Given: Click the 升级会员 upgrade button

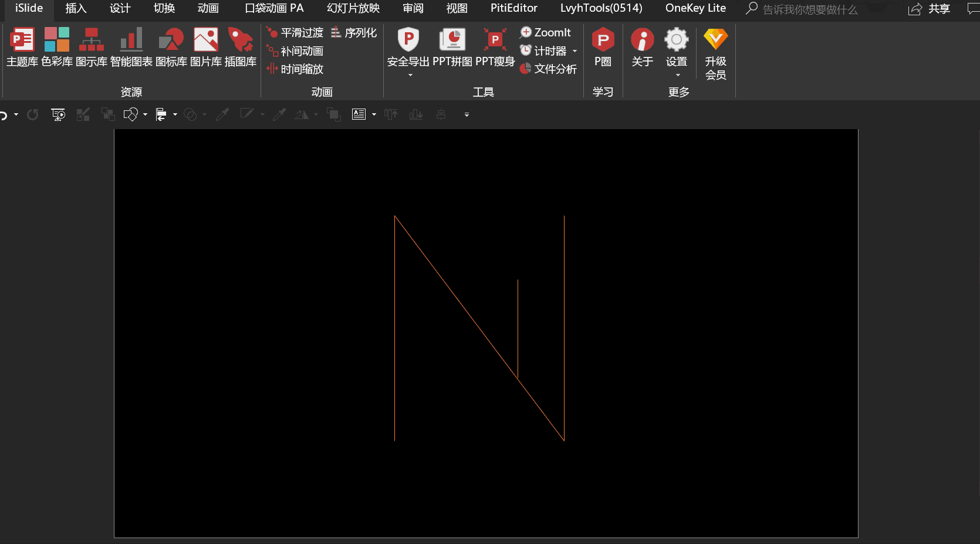Looking at the screenshot, I should 715,54.
